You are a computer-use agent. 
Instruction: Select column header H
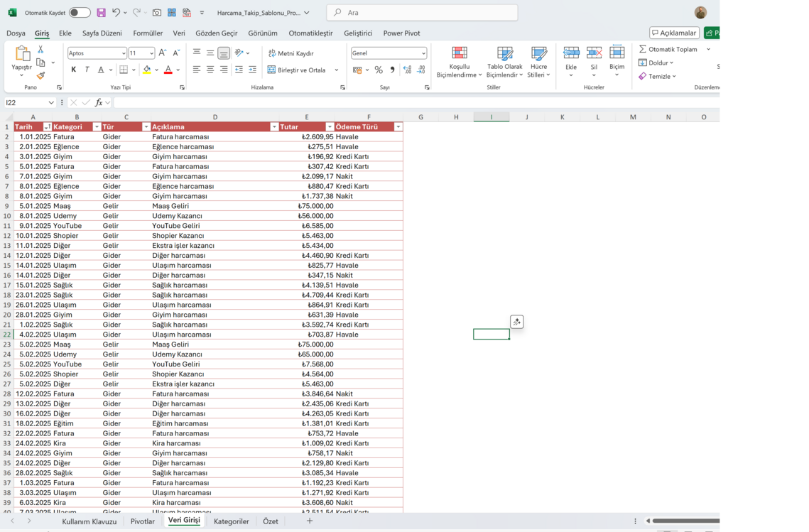coord(456,117)
